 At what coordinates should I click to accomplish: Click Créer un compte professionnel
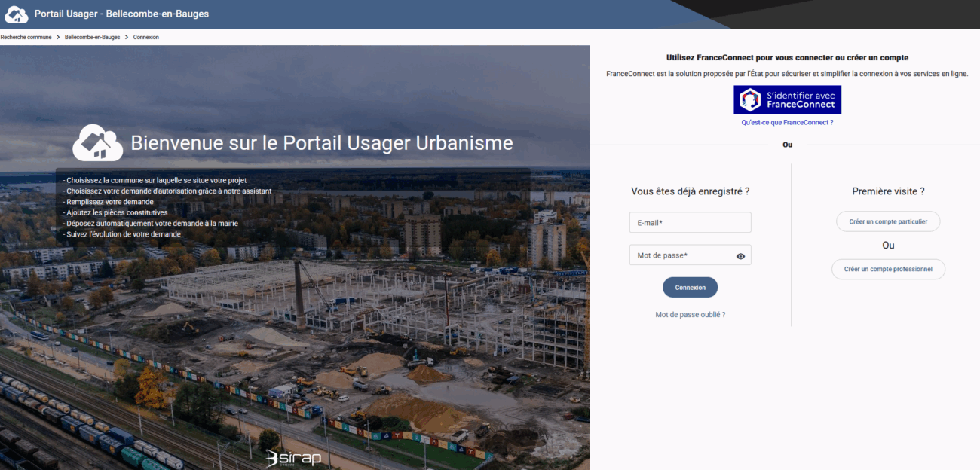[x=888, y=269]
